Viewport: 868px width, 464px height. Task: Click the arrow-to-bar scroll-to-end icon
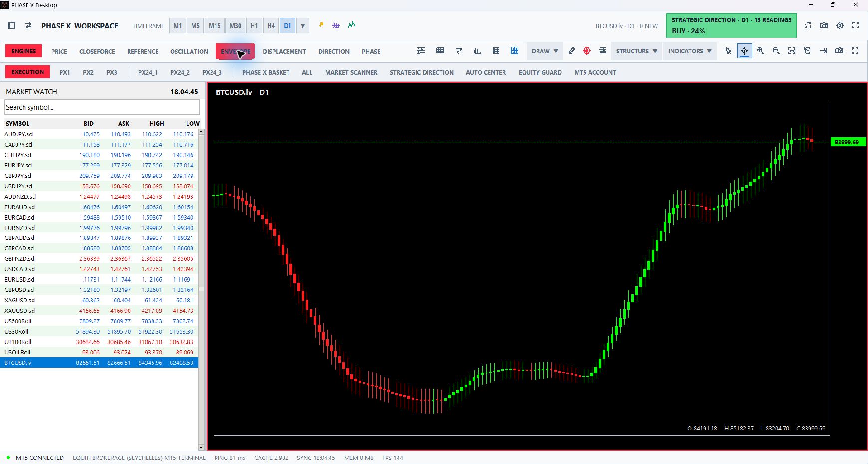(823, 51)
